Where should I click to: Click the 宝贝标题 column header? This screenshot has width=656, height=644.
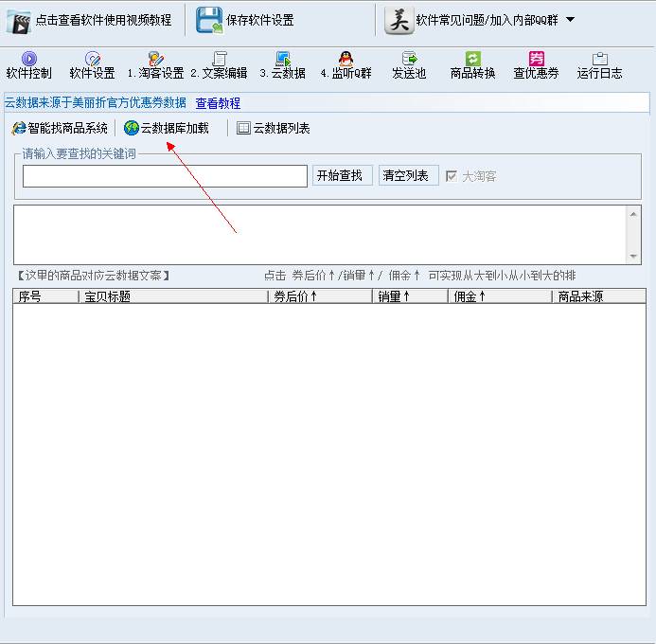(x=173, y=296)
